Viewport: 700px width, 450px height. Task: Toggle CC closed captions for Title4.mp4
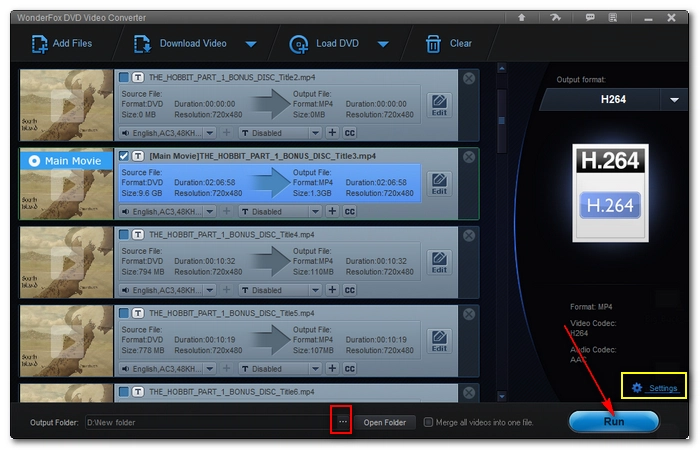coord(350,290)
